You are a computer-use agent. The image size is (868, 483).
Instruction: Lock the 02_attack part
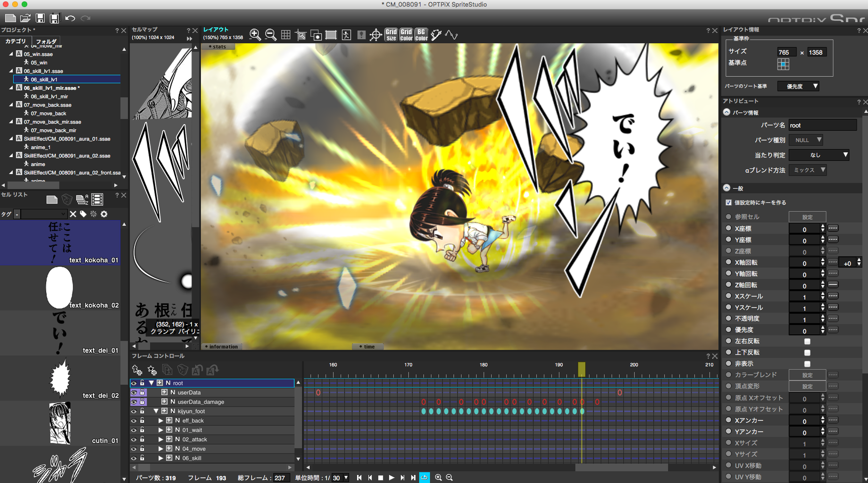pos(142,439)
